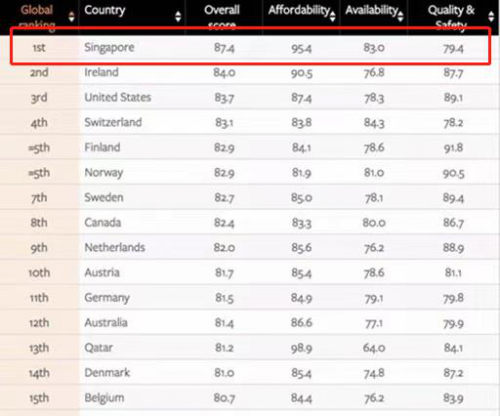The image size is (500, 416).
Task: Select the United States row
Action: 250,97
